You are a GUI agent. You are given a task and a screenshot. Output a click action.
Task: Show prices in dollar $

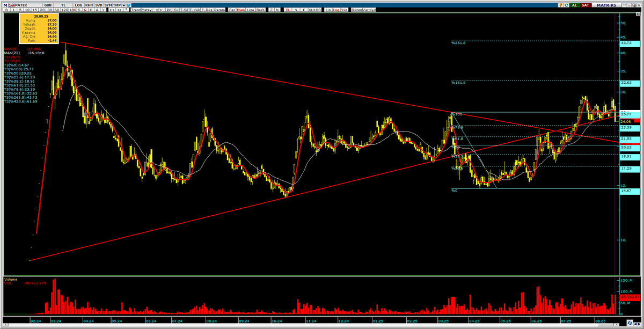tap(296, 10)
